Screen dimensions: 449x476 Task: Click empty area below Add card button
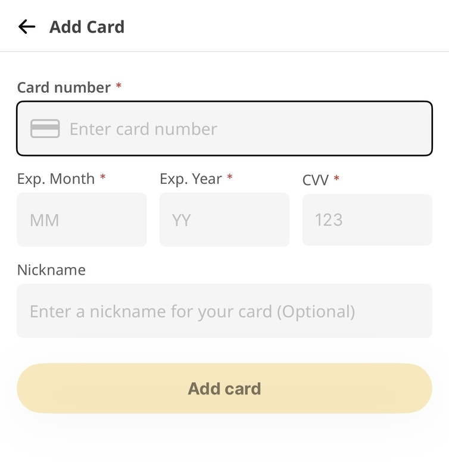tap(224, 446)
